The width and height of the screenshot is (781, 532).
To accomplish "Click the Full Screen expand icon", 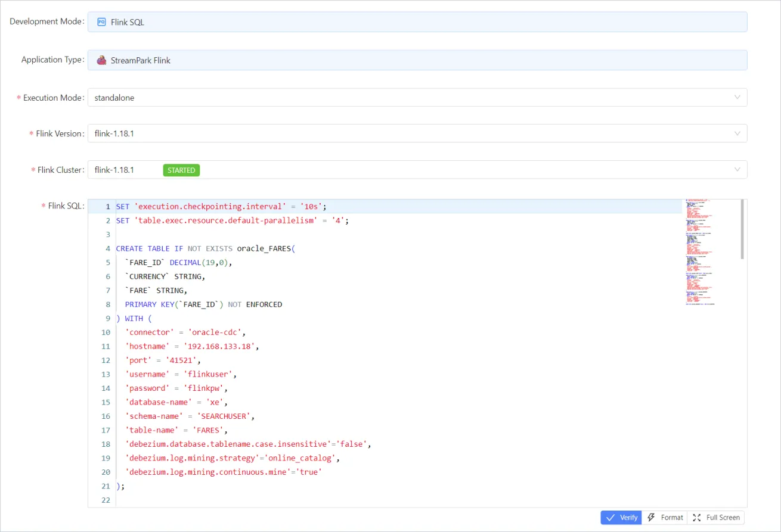I will [696, 517].
